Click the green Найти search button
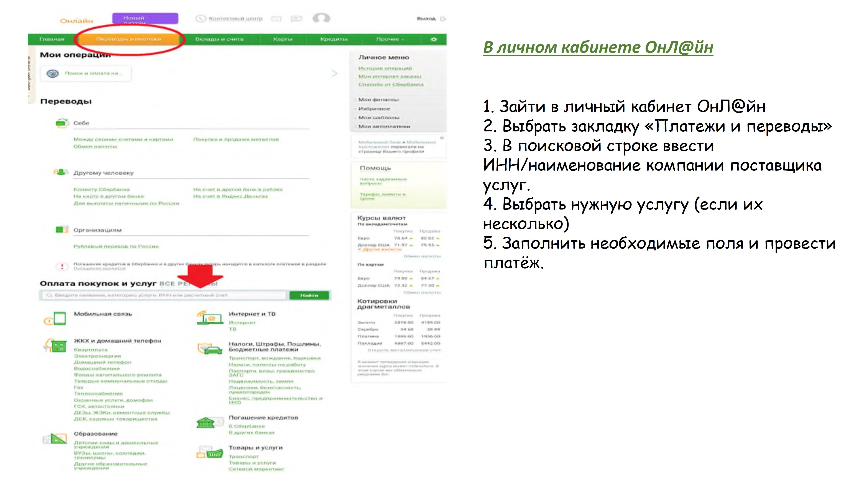Image resolution: width=868 pixels, height=488 pixels. pos(309,295)
